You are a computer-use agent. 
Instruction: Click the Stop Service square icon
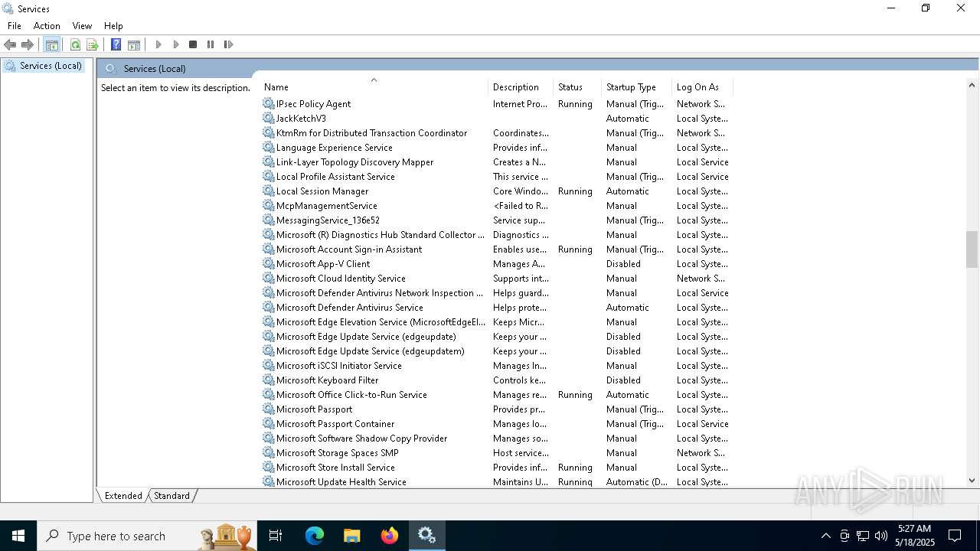[x=193, y=44]
